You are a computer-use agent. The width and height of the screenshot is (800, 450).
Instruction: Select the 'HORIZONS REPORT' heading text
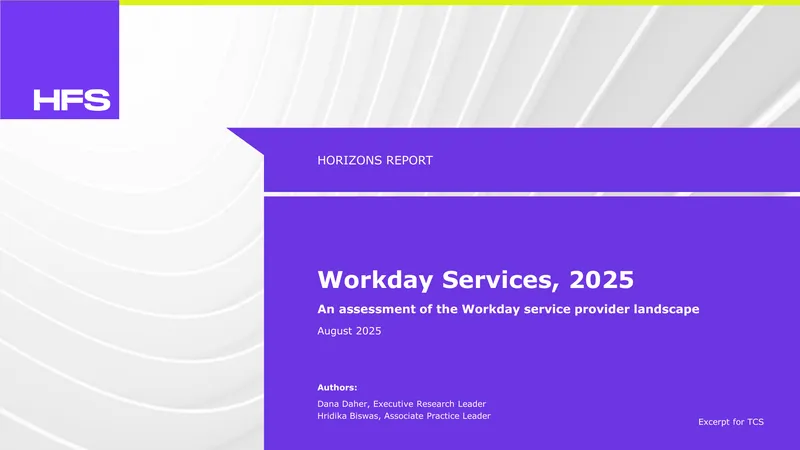click(x=375, y=160)
